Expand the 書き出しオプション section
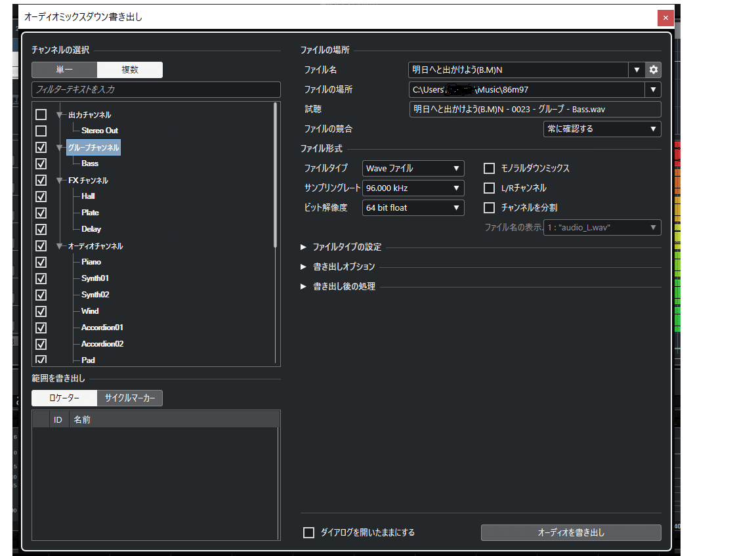This screenshot has width=756, height=556. click(x=303, y=267)
